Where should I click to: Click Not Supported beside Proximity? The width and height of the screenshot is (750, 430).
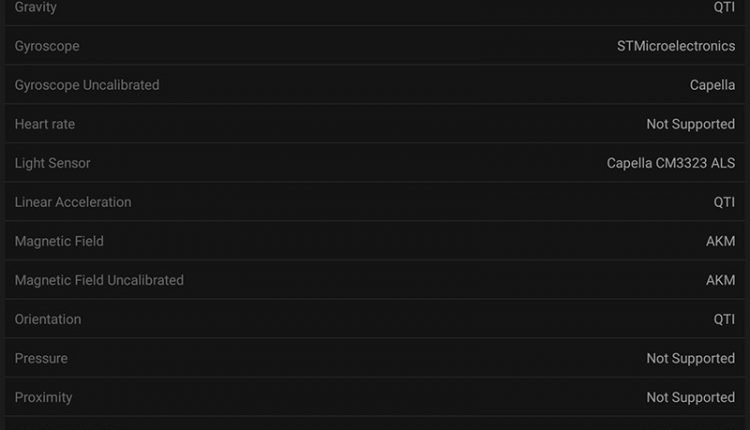click(690, 397)
